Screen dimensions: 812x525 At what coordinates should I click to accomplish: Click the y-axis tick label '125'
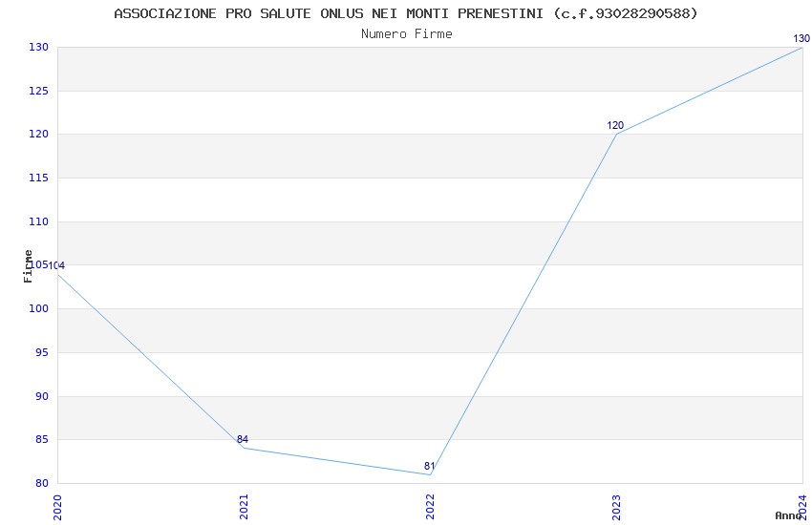click(39, 91)
